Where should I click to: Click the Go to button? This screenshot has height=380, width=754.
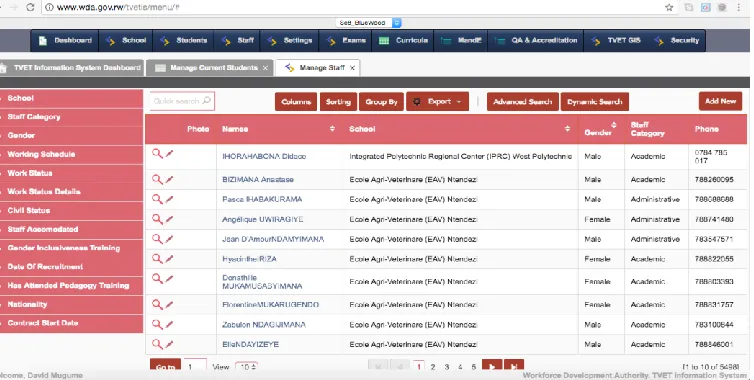(165, 366)
